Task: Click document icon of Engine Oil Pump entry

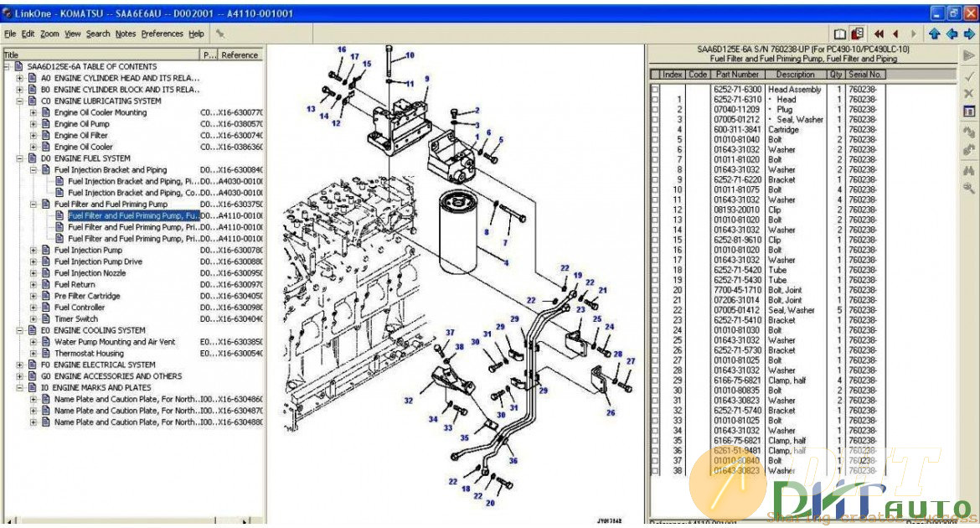Action: click(45, 124)
